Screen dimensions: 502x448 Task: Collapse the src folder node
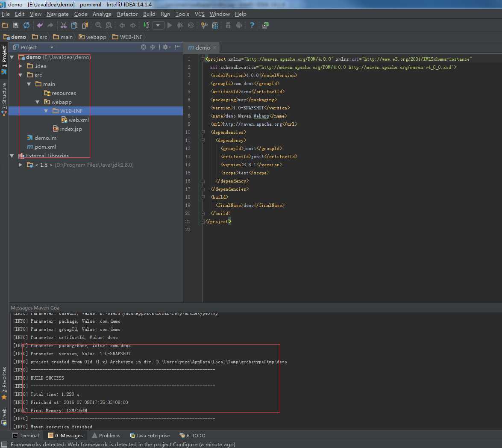pos(21,75)
